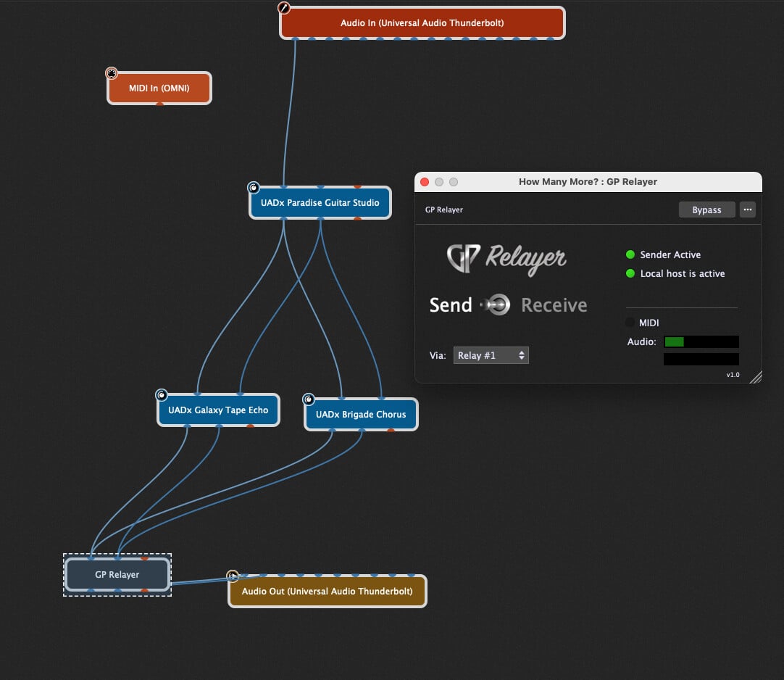The image size is (784, 680).
Task: Select the MIDI In (OMNI) block
Action: tap(159, 88)
